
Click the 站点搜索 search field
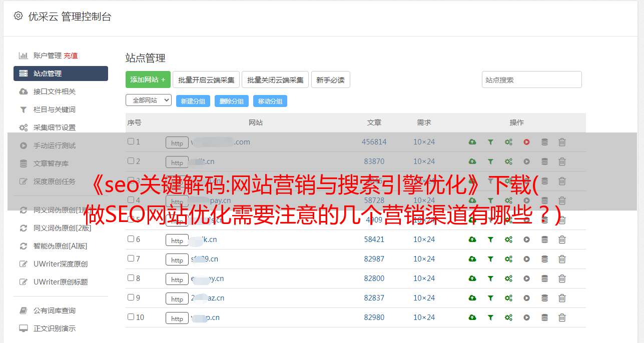pyautogui.click(x=532, y=79)
